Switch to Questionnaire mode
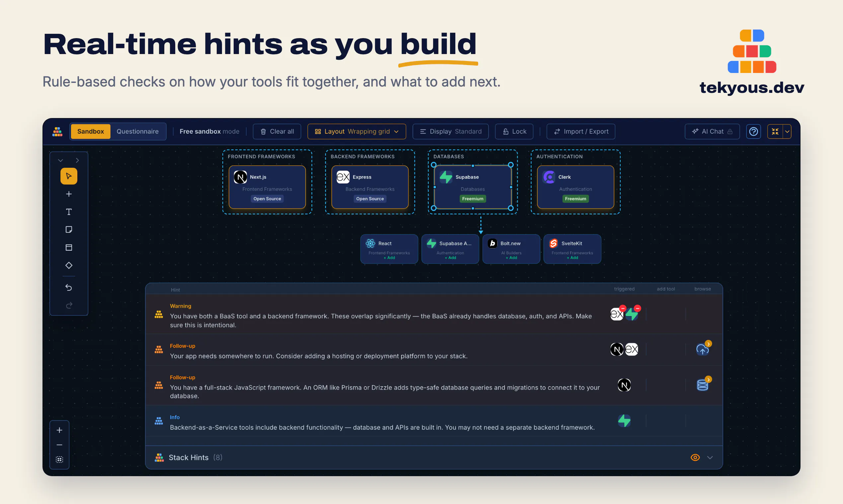 137,131
